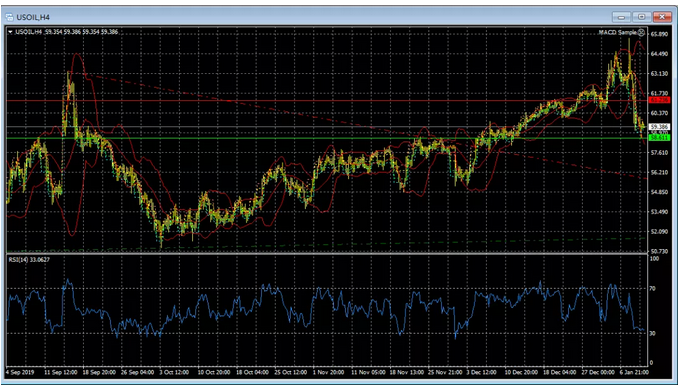The image size is (684, 386).
Task: Click the 27 Dec 00:00 time label
Action: [x=598, y=372]
